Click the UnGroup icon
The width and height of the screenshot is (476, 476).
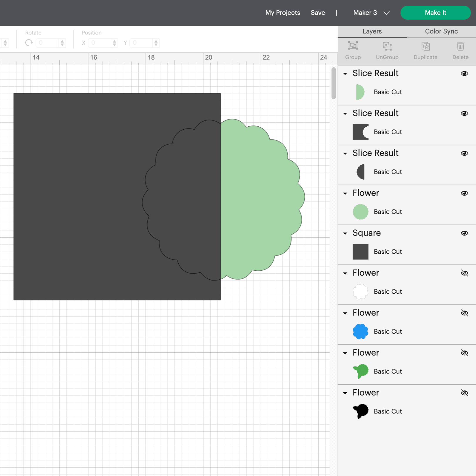click(387, 46)
